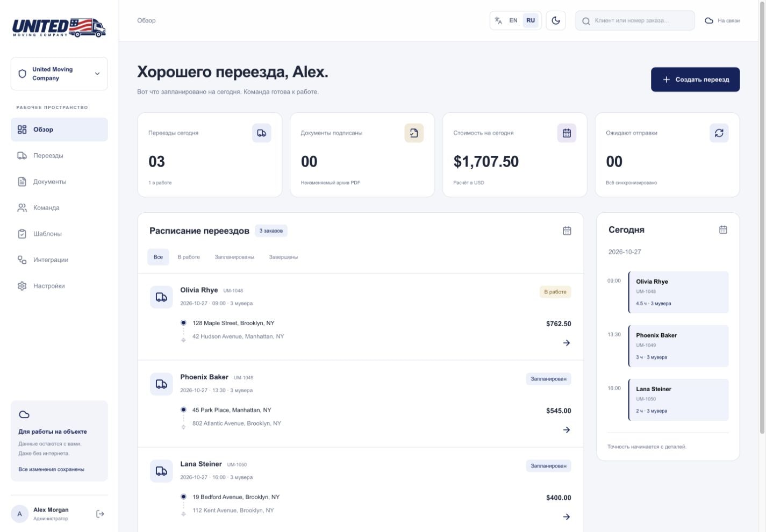The height and width of the screenshot is (532, 766).
Task: Select the Завершены filter tab
Action: [x=283, y=257]
